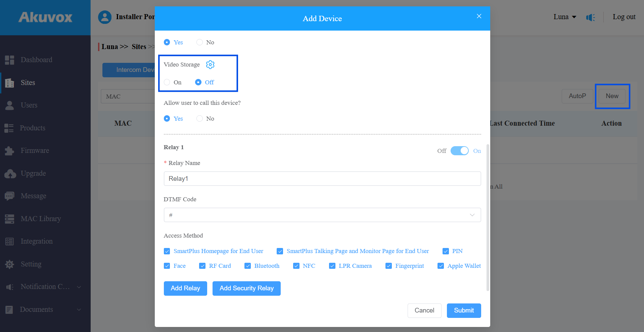Click Log out link
644x332 pixels.
pyautogui.click(x=624, y=17)
